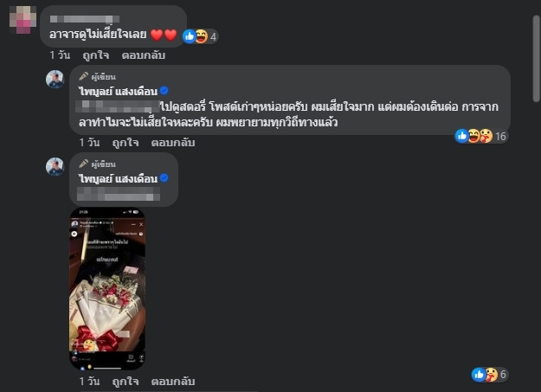
Task: Open the author avatar on the first reply
Action: [x=55, y=79]
